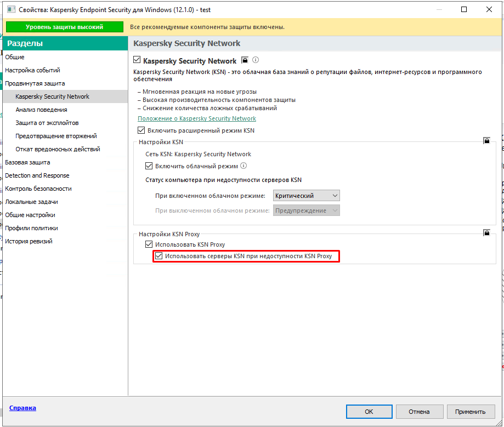
Task: Click the Сеть KSN: Kaspersky Security Network text
Action: coord(198,154)
